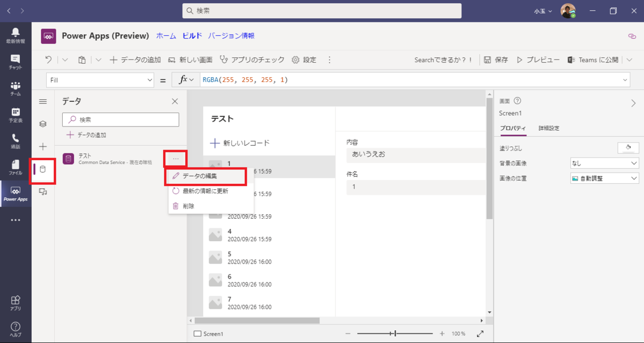This screenshot has height=343, width=644.
Task: Open the hamburger menu in the left rail
Action: pos(43,101)
